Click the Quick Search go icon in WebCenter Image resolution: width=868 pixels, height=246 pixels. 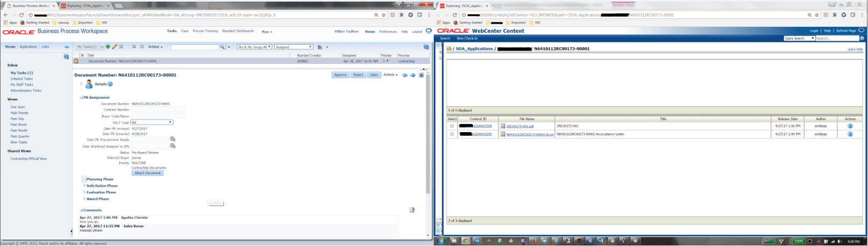[x=862, y=38]
